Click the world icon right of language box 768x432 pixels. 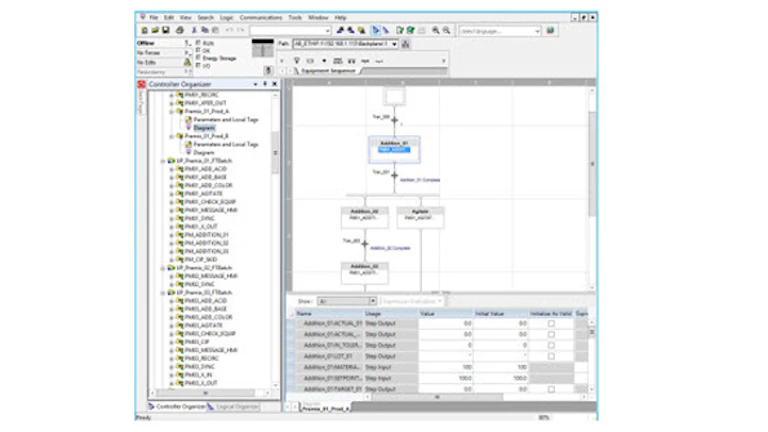pos(550,30)
